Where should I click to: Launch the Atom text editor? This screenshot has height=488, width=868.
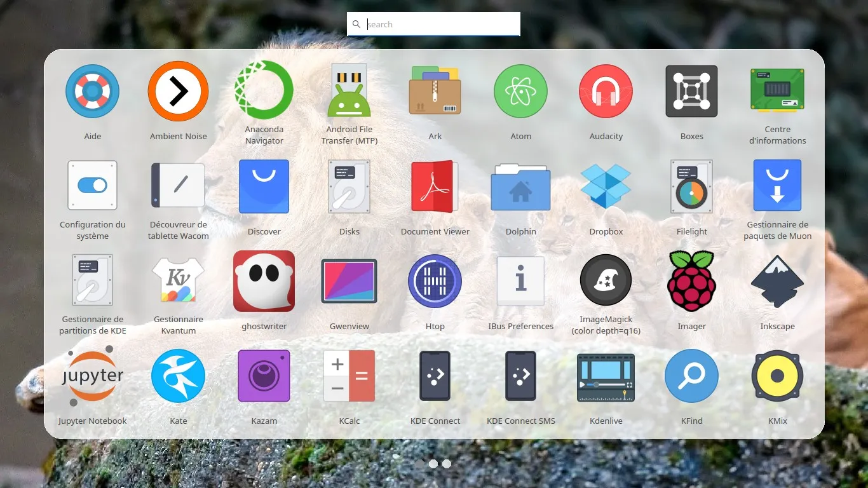point(520,91)
